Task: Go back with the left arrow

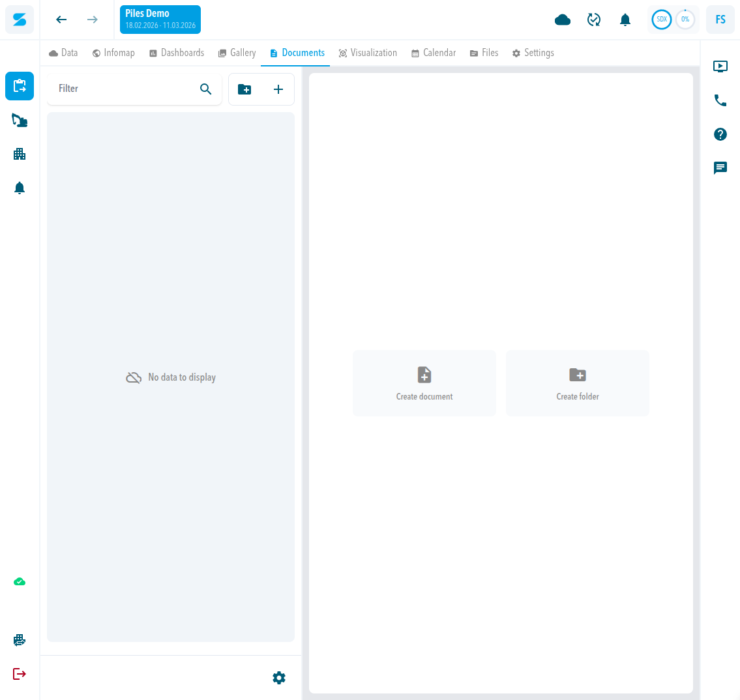Action: pyautogui.click(x=61, y=20)
